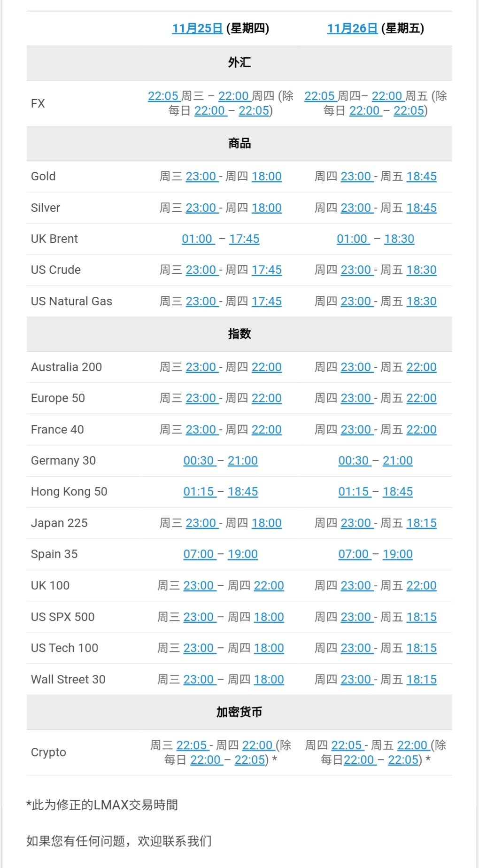Click UK Brent's Friday 18:30 closing link
Image resolution: width=479 pixels, height=868 pixels.
pos(399,239)
